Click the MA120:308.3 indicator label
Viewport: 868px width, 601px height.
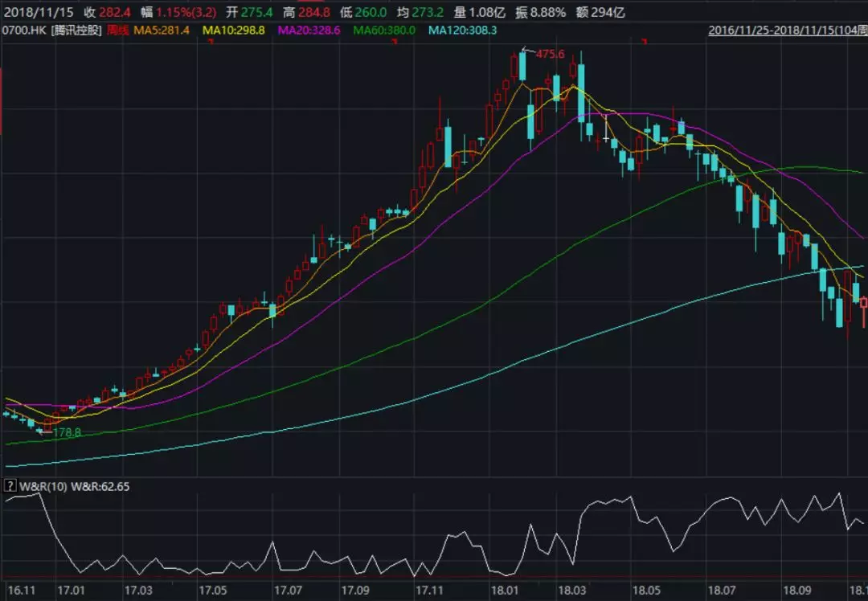[462, 30]
